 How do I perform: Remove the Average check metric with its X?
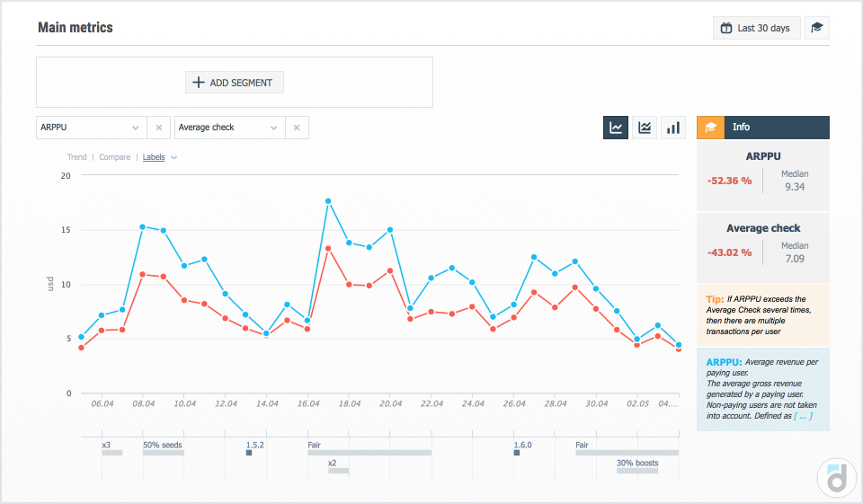click(297, 128)
